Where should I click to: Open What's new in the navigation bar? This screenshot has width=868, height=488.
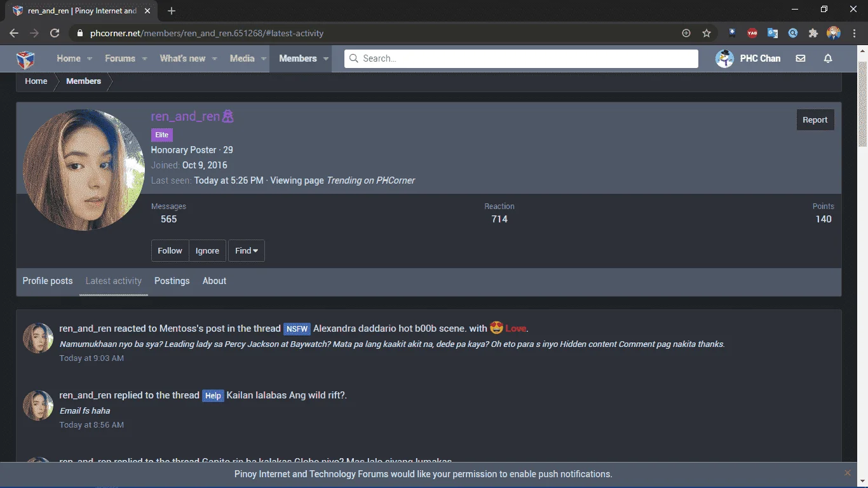coord(182,58)
